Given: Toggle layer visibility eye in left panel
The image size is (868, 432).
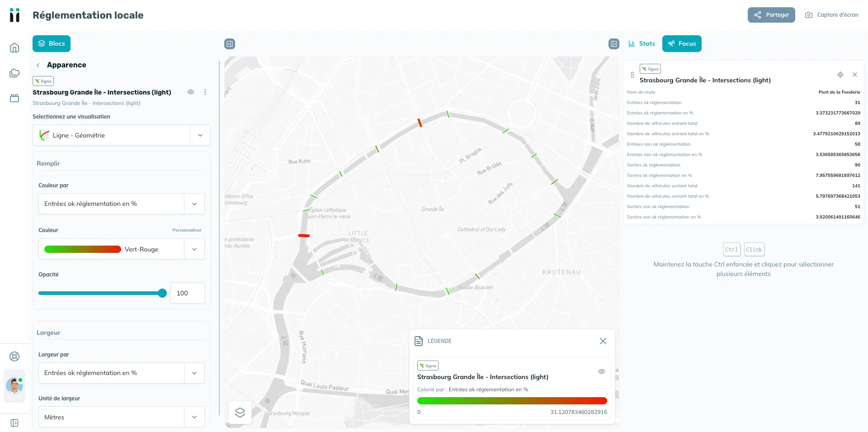Looking at the screenshot, I should pyautogui.click(x=191, y=92).
